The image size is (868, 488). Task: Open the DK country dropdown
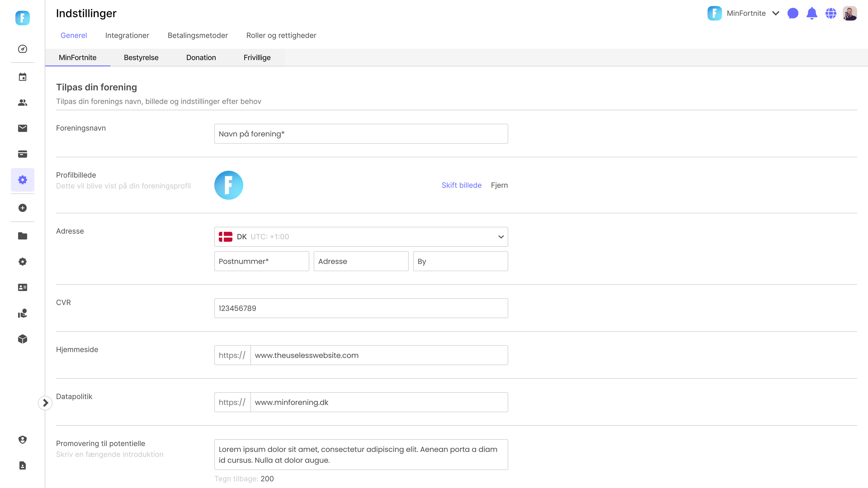point(361,237)
